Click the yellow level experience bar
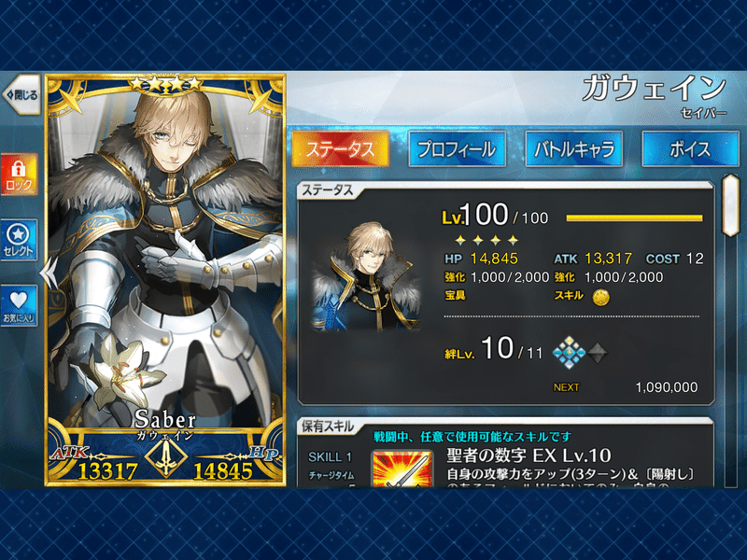This screenshot has width=747, height=560. click(x=634, y=218)
